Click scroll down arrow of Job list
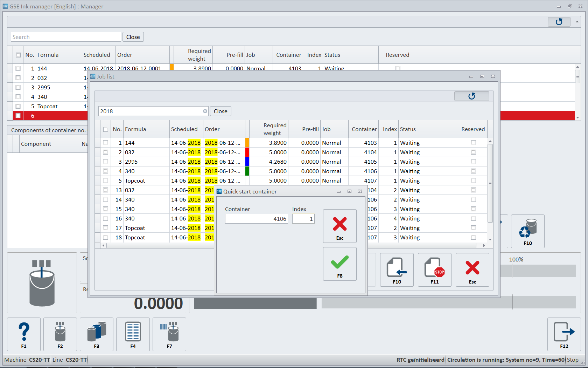 click(x=490, y=239)
